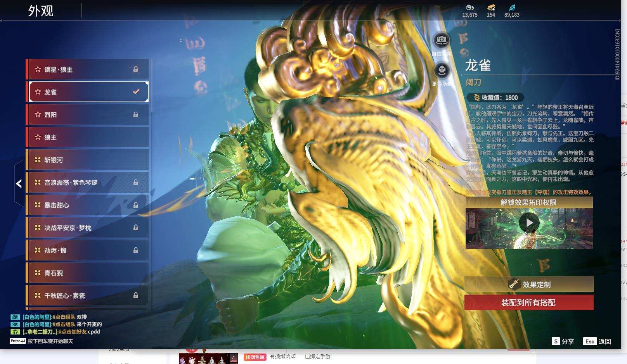
Task: Open the free camera view (自由视角) icon
Action: [x=442, y=40]
